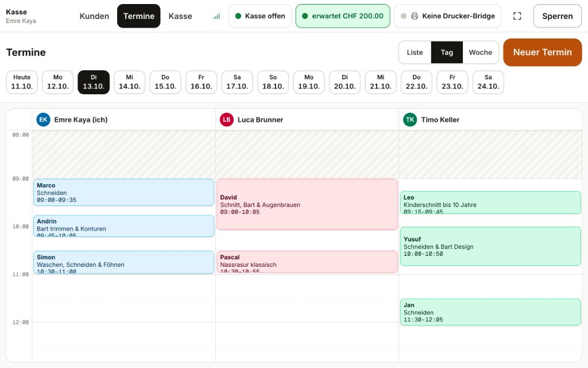Click the Luca Brunner column header name
This screenshot has width=588, height=368.
[x=260, y=120]
